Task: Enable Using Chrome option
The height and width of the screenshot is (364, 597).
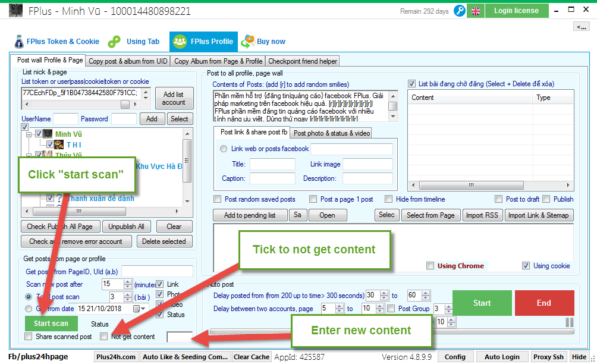Action: pyautogui.click(x=431, y=266)
